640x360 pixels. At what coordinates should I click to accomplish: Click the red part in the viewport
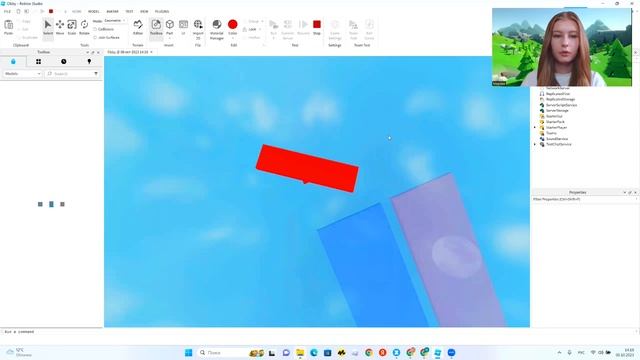pyautogui.click(x=307, y=168)
